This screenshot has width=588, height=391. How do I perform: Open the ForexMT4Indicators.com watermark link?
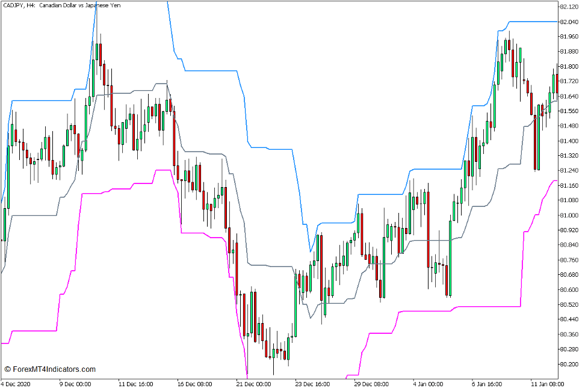pos(50,369)
